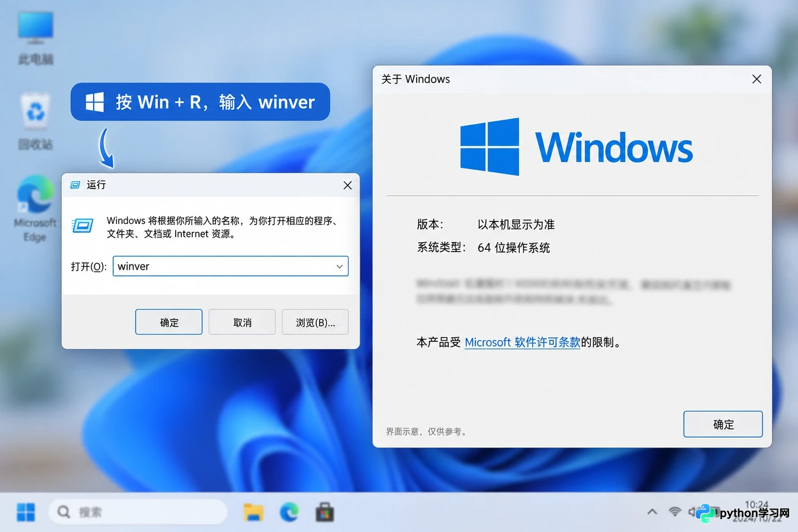Open Microsoft Edge from the taskbar

click(x=289, y=512)
